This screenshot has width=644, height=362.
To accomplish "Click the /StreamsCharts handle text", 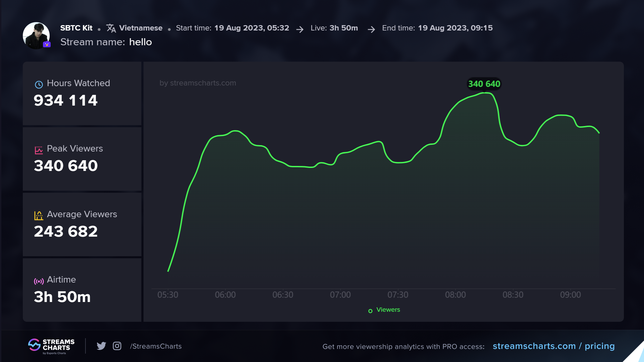I will (x=156, y=346).
